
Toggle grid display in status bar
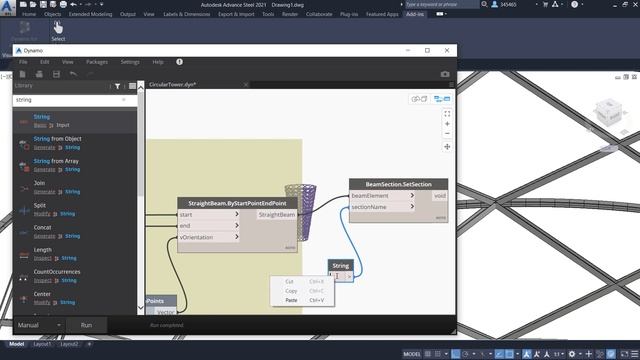(428, 354)
